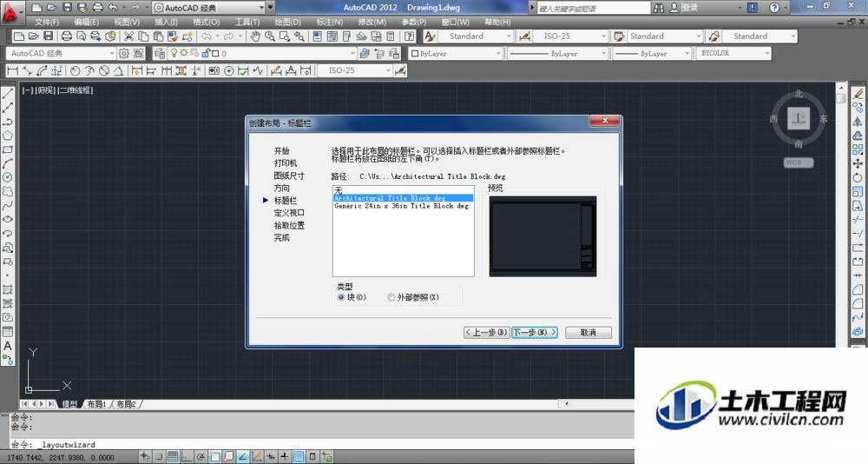
Task: Open Help question mark in standard toolbar
Action: (x=409, y=36)
